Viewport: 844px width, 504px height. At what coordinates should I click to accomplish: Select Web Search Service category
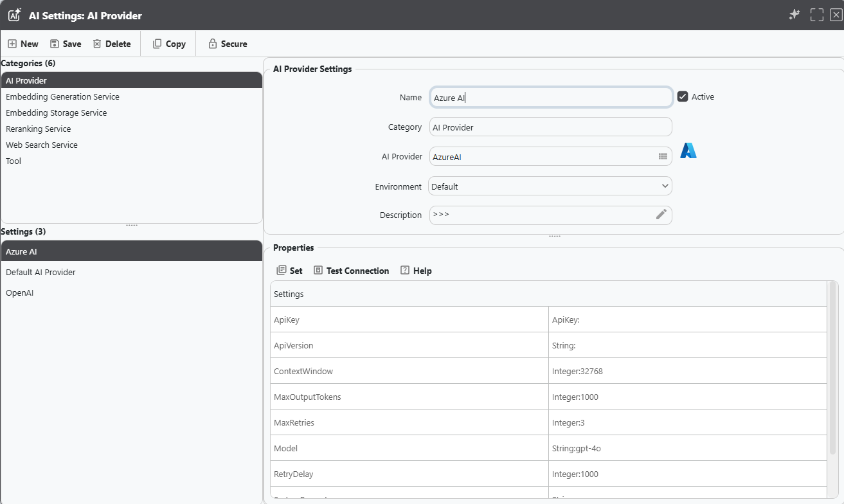131,145
